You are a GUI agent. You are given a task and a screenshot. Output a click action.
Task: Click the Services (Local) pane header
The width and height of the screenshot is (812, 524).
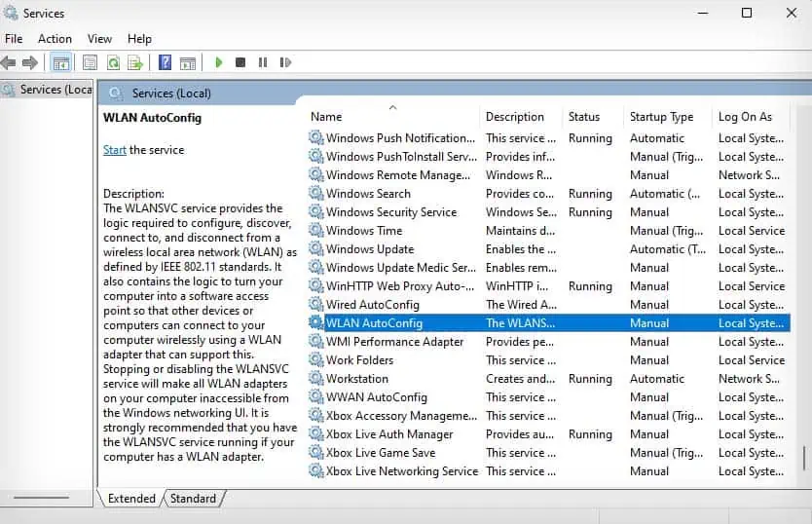171,94
